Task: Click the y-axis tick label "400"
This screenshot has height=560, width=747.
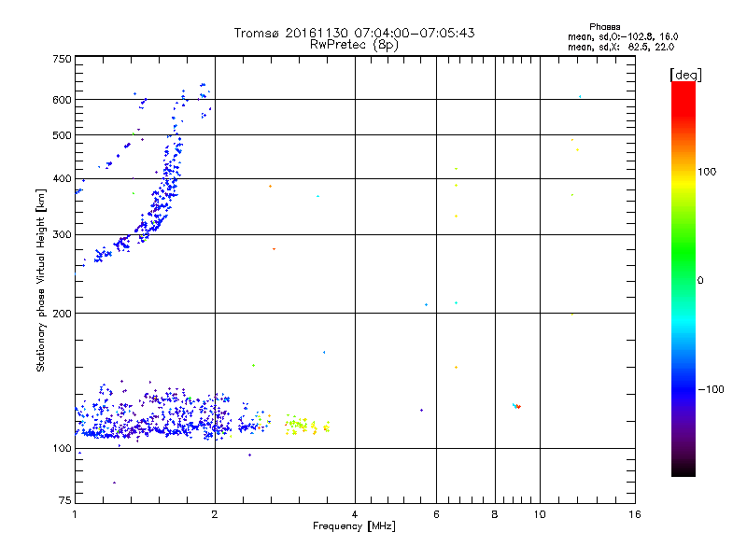Action: [x=62, y=178]
